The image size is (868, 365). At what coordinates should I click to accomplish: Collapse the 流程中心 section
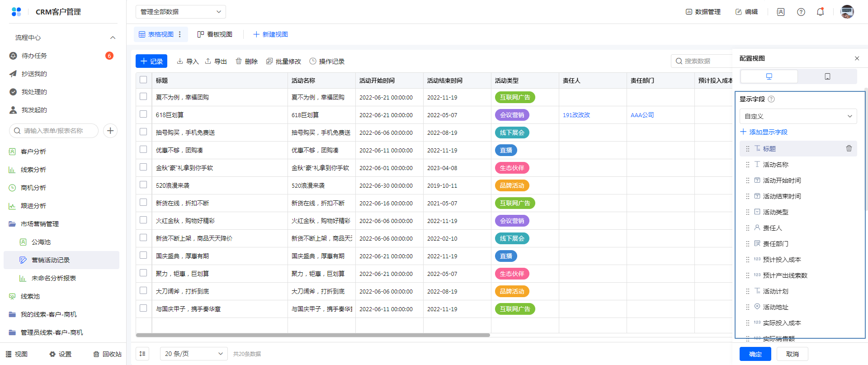click(x=113, y=38)
